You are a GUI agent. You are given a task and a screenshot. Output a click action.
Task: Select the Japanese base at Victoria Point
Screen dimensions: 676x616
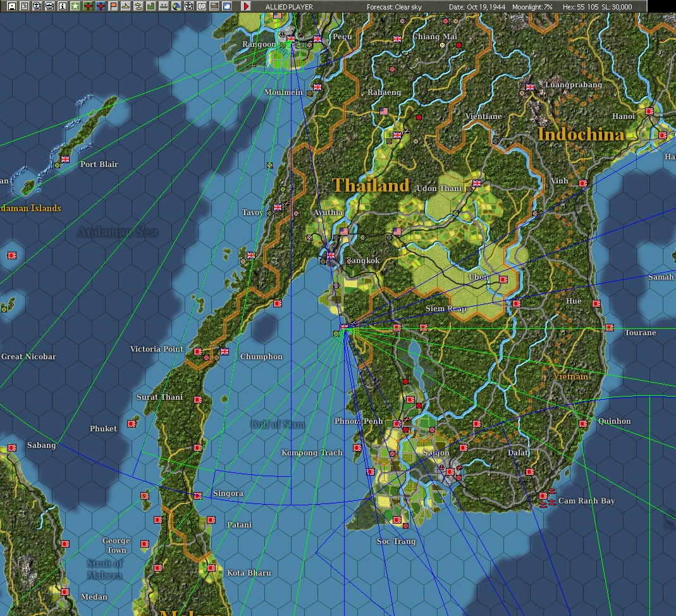pyautogui.click(x=198, y=352)
